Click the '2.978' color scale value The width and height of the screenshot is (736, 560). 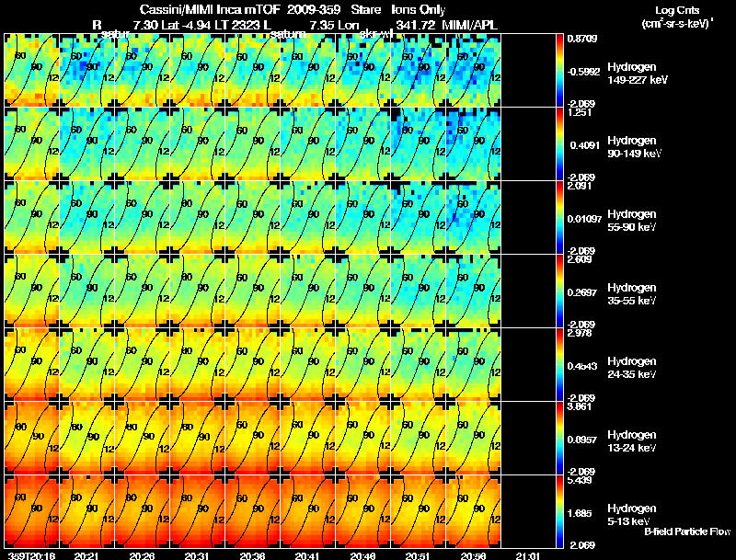point(580,333)
